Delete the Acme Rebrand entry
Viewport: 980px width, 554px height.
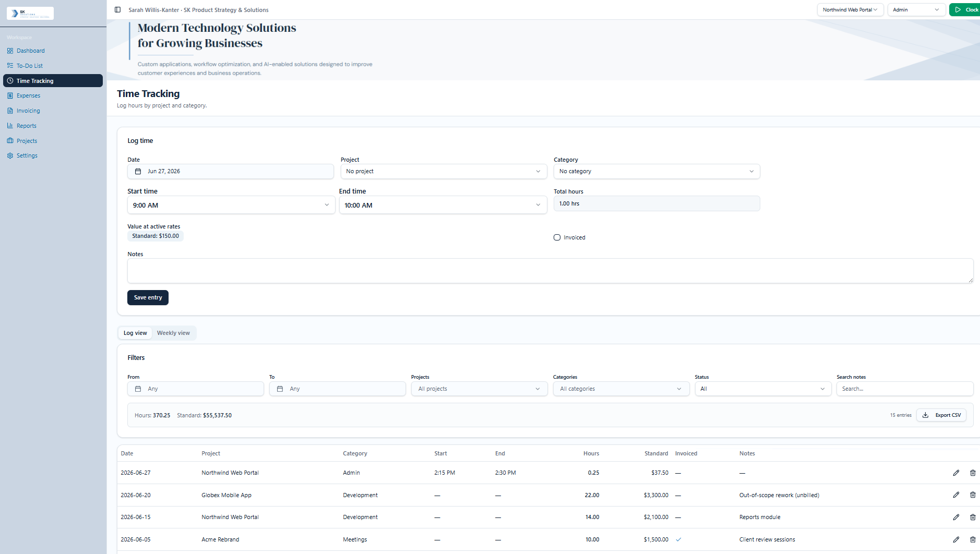pyautogui.click(x=973, y=539)
